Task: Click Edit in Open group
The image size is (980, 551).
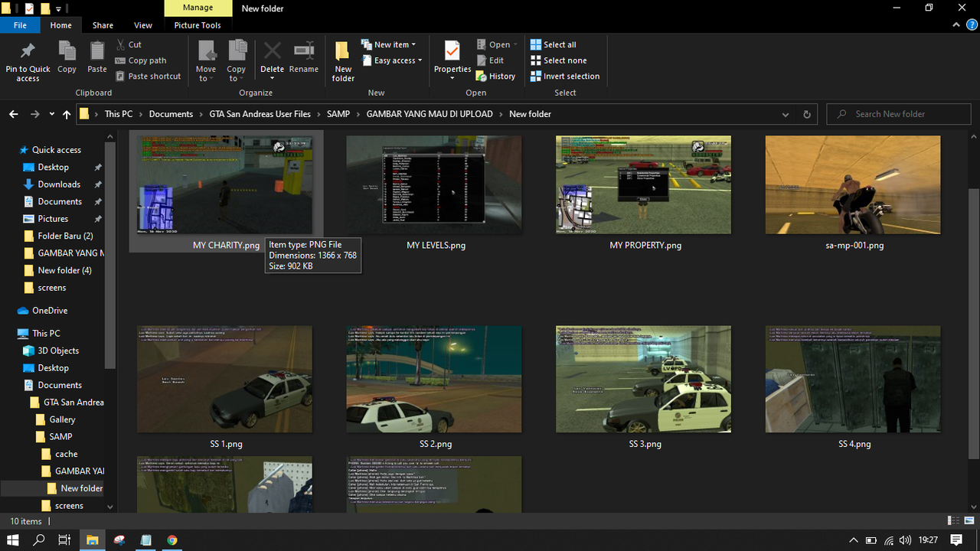Action: tap(490, 60)
